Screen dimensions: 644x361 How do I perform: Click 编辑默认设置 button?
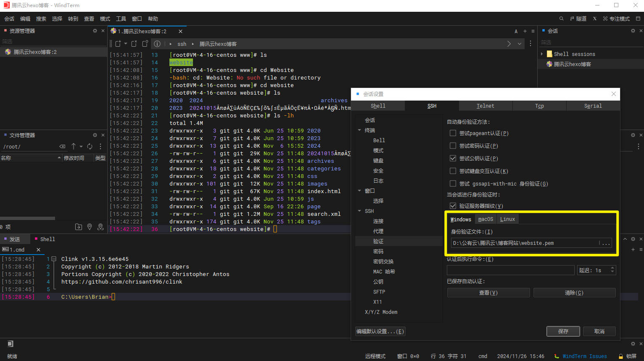(380, 331)
